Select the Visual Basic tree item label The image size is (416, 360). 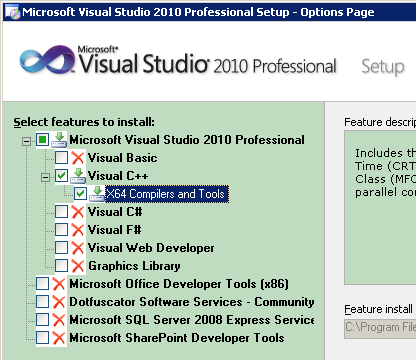(122, 158)
